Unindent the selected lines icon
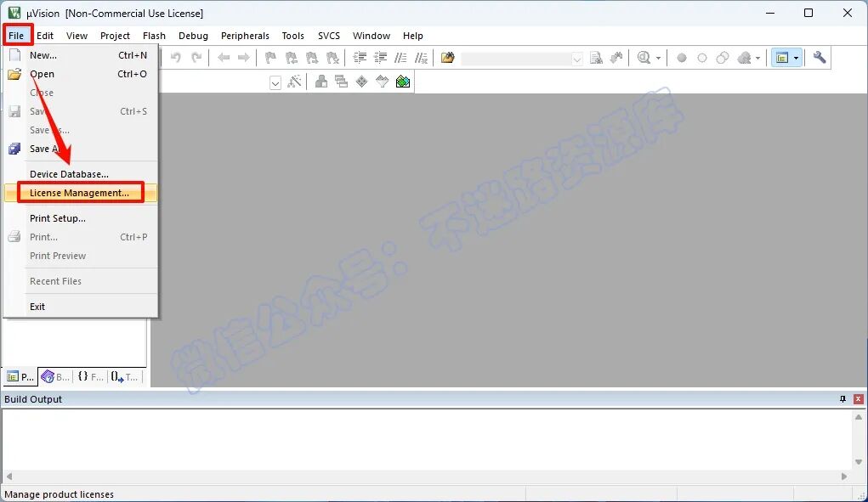868x502 pixels. point(380,58)
